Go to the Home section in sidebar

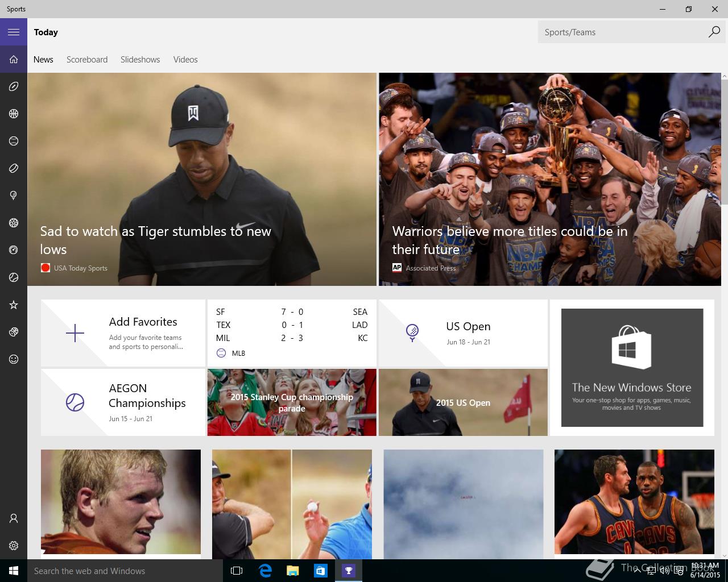pos(14,59)
